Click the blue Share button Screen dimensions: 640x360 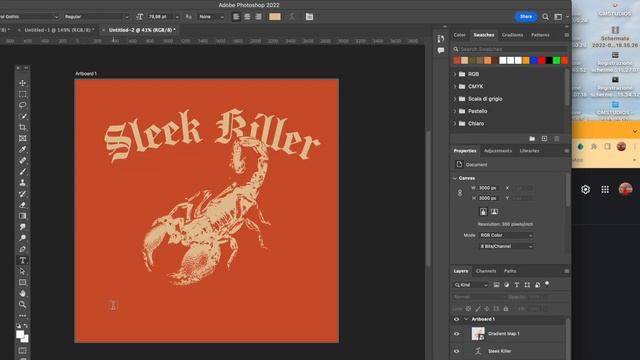(x=526, y=17)
